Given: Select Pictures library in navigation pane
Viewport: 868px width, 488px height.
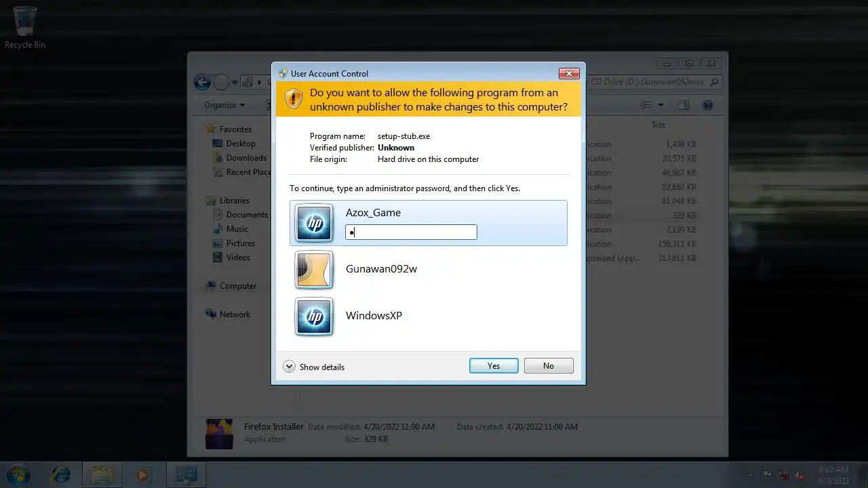Looking at the screenshot, I should [241, 243].
